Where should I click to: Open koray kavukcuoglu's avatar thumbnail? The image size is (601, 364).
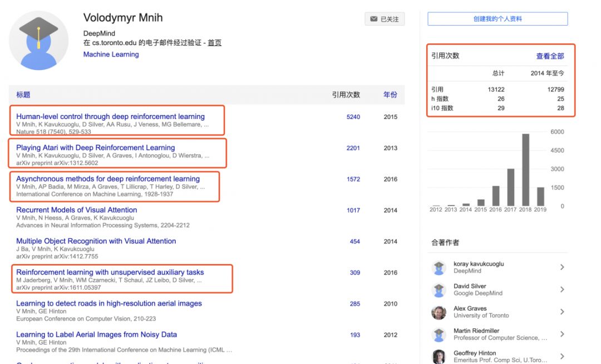(x=439, y=267)
